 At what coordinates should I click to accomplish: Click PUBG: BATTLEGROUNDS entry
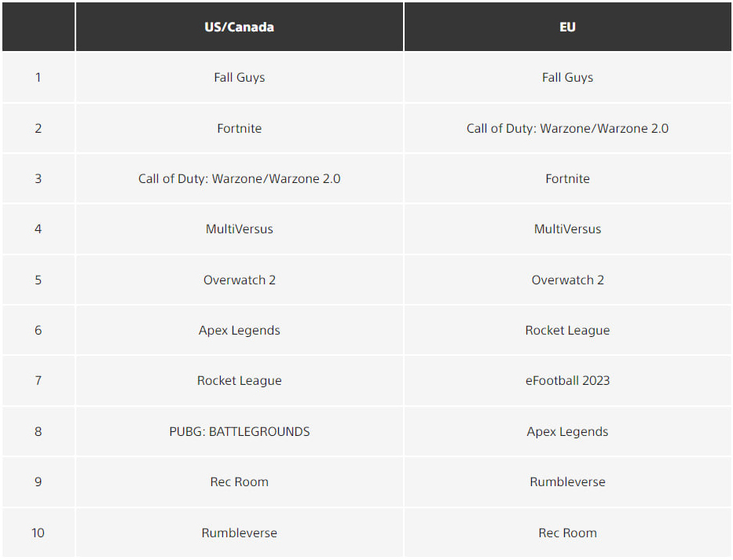(240, 431)
